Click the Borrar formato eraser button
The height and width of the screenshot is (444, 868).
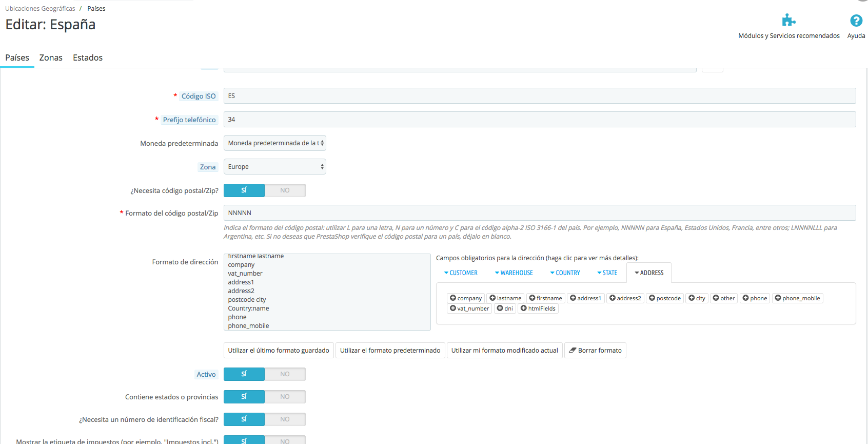pos(595,351)
